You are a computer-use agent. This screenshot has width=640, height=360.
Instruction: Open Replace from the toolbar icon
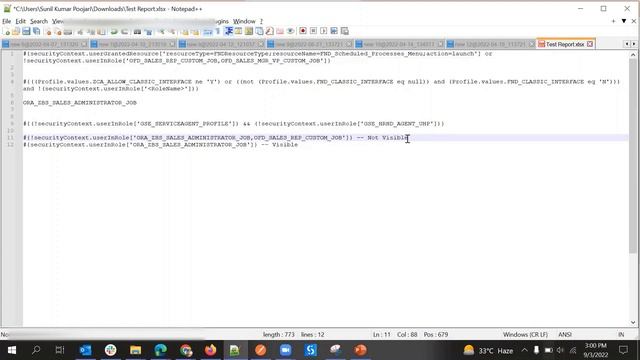(x=149, y=31)
